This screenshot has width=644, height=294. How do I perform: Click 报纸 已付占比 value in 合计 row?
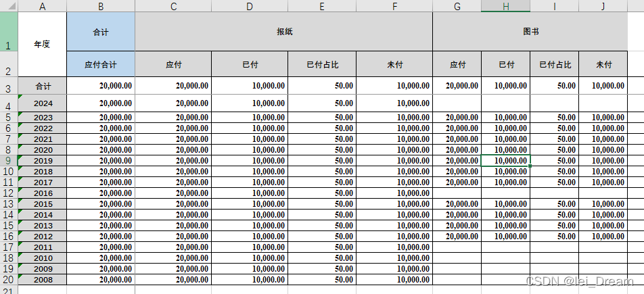[322, 86]
